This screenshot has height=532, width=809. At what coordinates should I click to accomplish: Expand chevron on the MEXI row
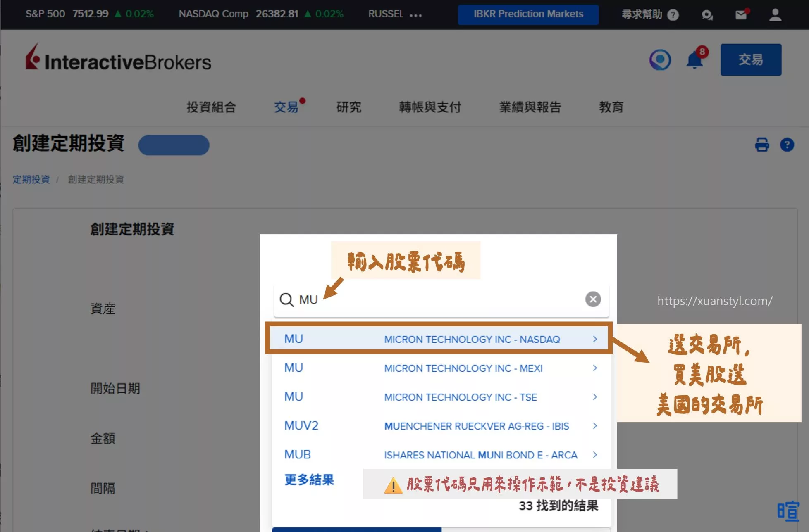[x=595, y=368]
